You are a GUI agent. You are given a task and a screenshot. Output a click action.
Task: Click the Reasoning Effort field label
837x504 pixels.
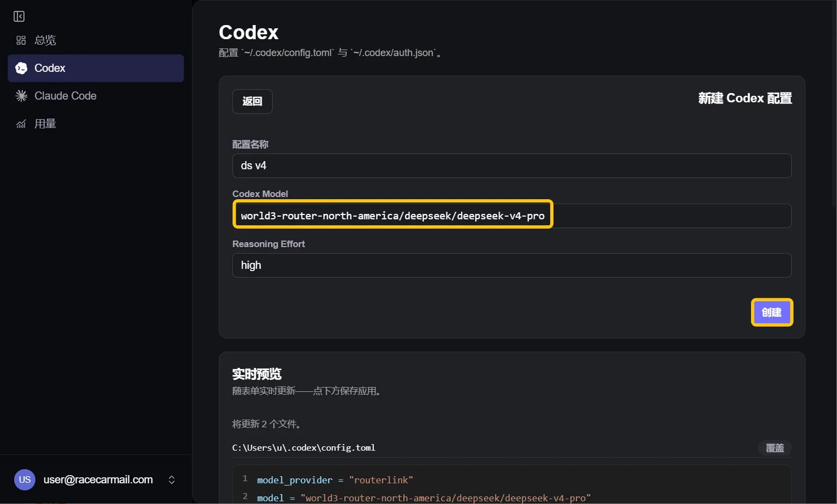[268, 244]
